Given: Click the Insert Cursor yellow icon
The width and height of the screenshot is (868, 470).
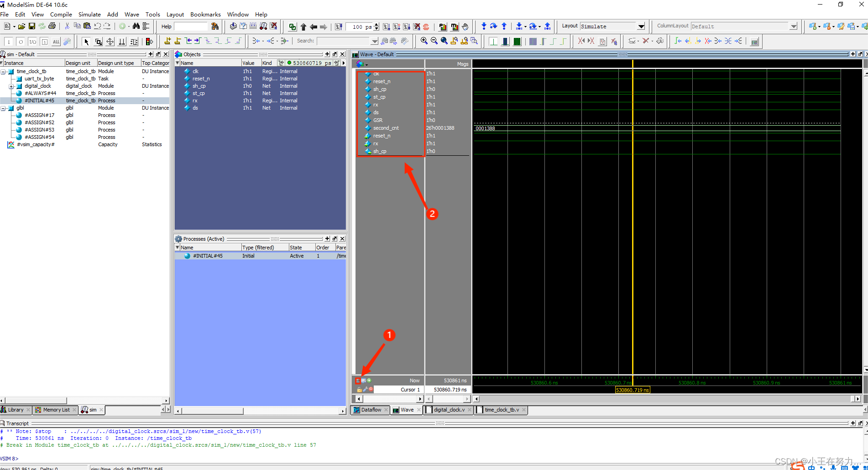Looking at the screenshot, I should click(x=167, y=41).
